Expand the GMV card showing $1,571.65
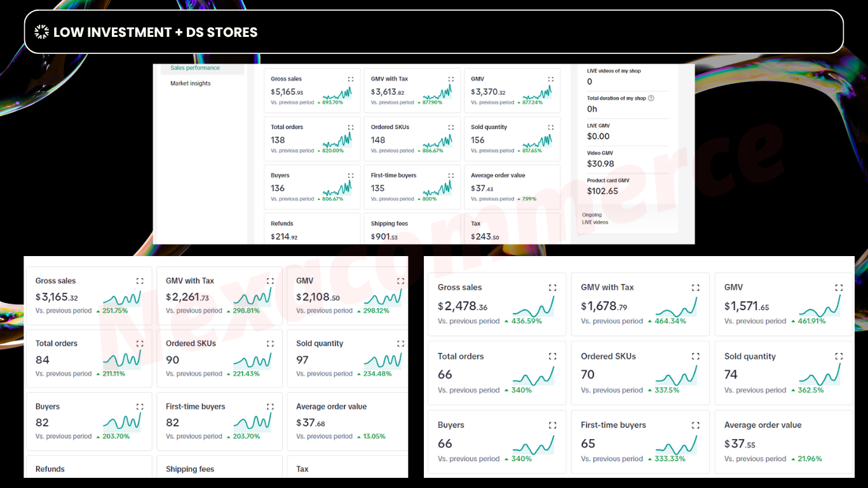 tap(839, 288)
